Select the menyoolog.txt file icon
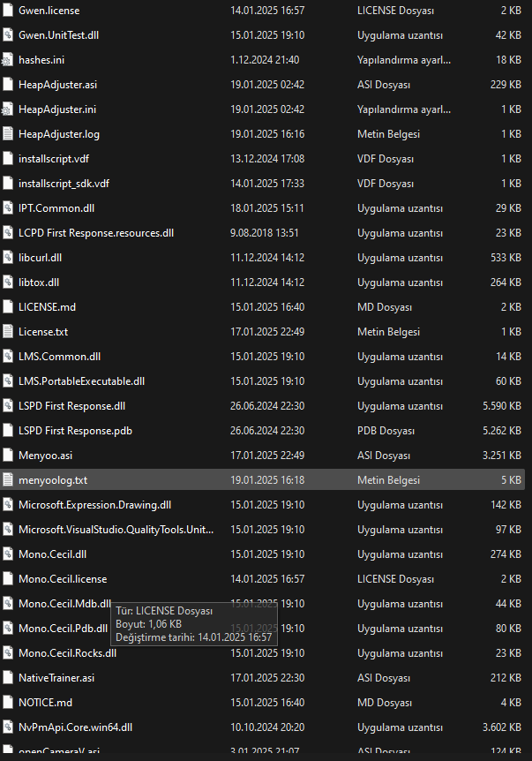This screenshot has height=761, width=532. click(9, 480)
